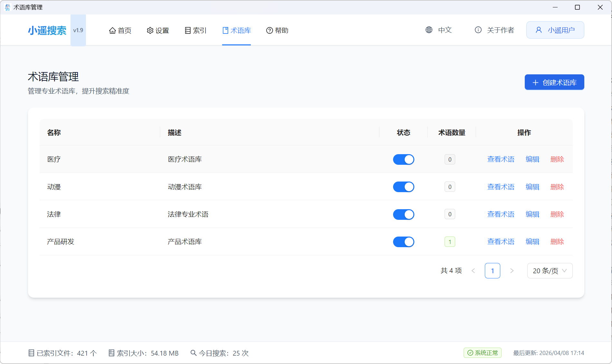Viewport: 612px width, 364px height.
Task: Click the settings gear icon
Action: tap(150, 31)
